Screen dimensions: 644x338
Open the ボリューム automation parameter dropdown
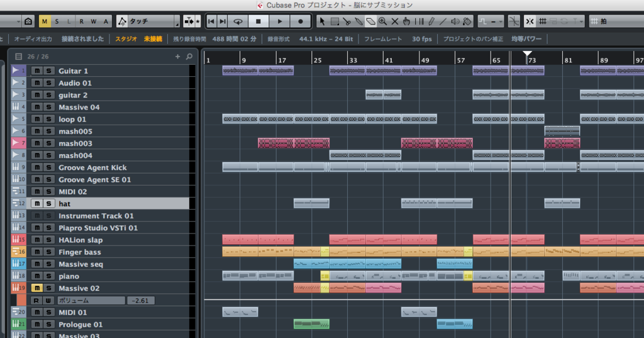click(91, 301)
